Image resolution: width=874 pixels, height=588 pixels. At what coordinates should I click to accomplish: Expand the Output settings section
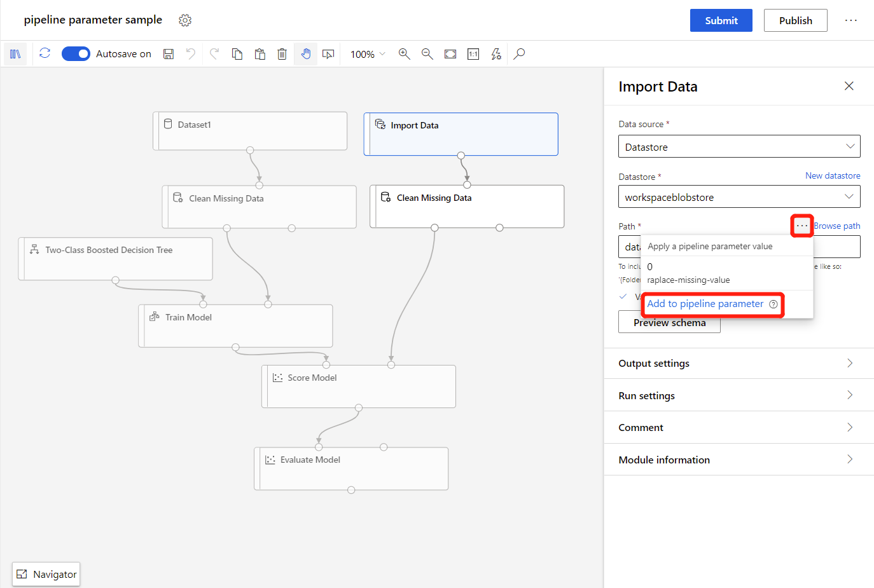[x=738, y=364]
